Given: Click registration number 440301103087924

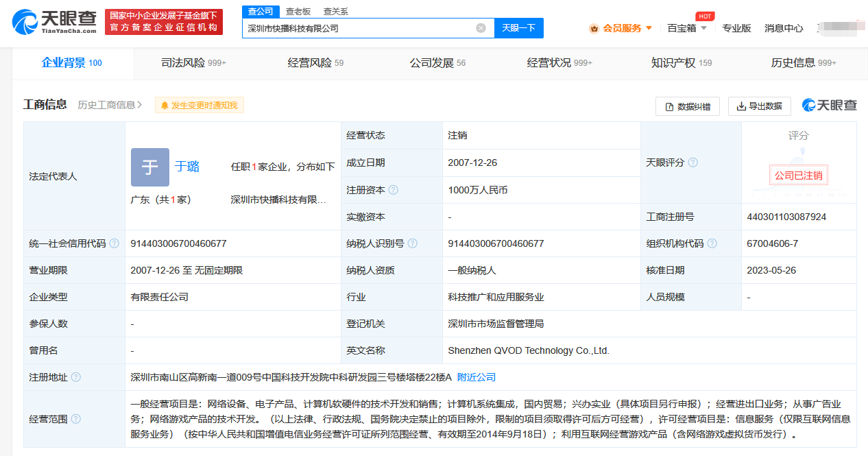Looking at the screenshot, I should click(x=786, y=217).
